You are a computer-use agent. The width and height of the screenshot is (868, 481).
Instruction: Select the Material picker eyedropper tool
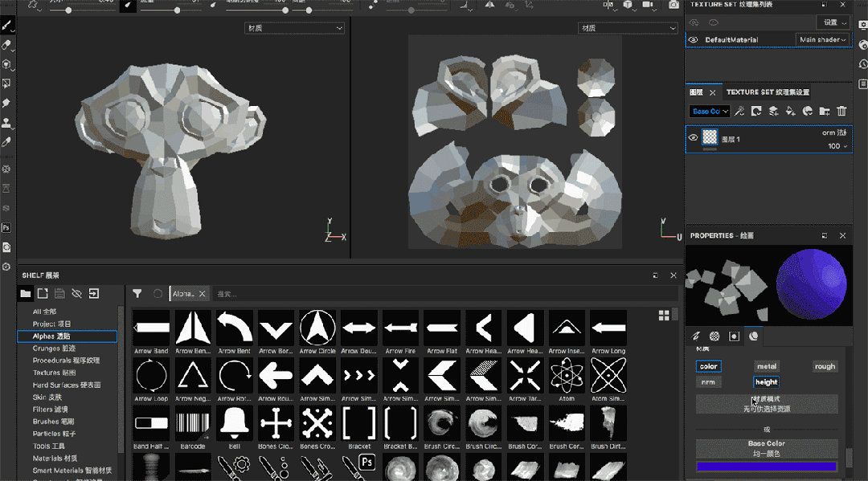tap(6, 142)
